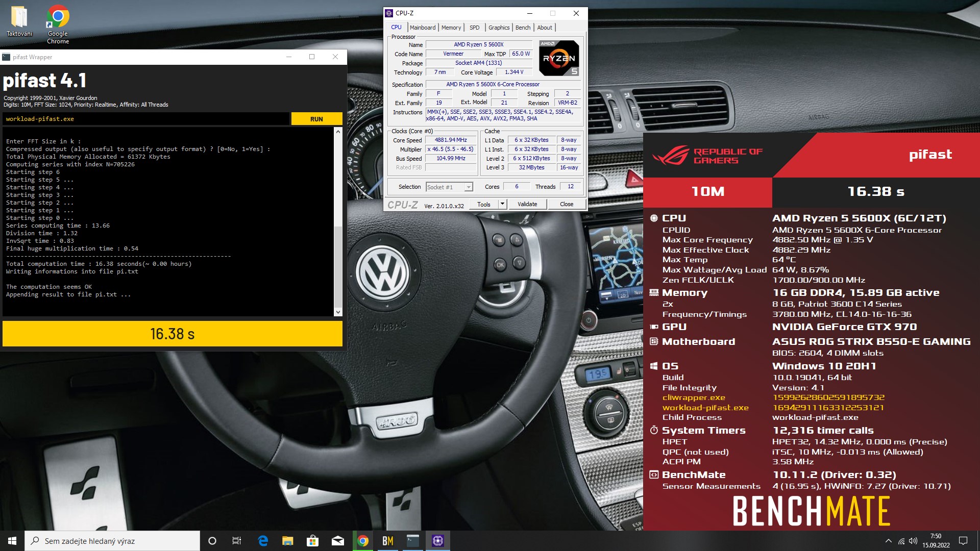Click workload-pifast.exe integrity entry in BenchMate
The image size is (980, 551).
coord(705,408)
